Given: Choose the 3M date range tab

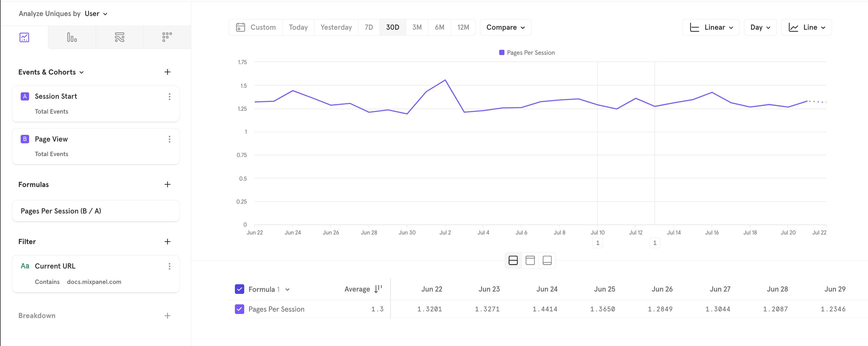Looking at the screenshot, I should pos(417,27).
